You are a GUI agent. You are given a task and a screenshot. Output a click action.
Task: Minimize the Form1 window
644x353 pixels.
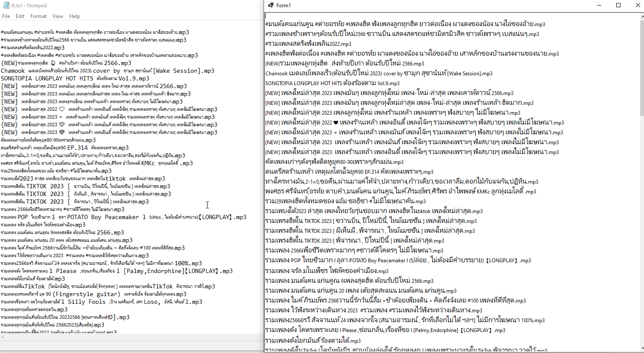(x=599, y=5)
